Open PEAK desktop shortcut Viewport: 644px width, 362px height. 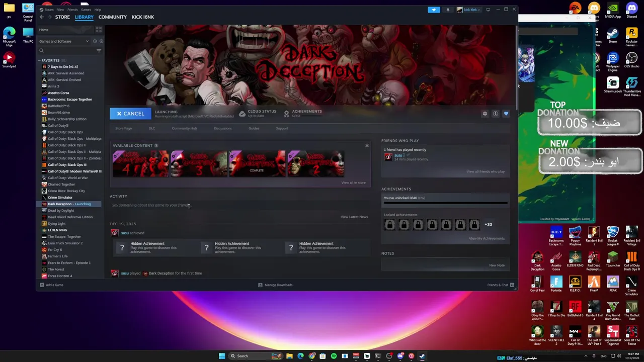click(x=613, y=285)
